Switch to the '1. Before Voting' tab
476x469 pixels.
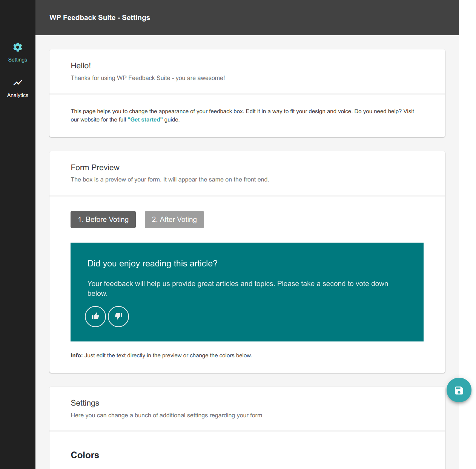[103, 220]
